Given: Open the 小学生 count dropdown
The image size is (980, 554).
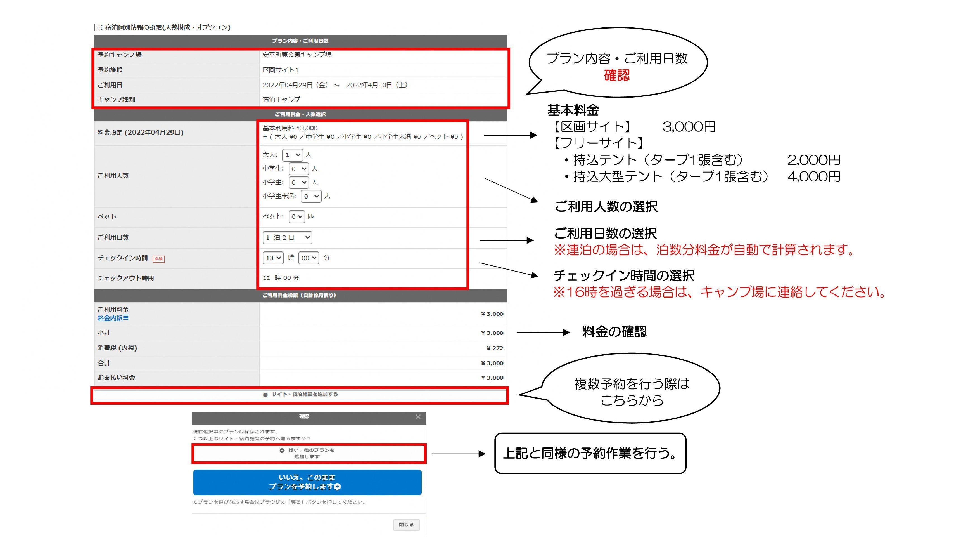Looking at the screenshot, I should [x=298, y=182].
